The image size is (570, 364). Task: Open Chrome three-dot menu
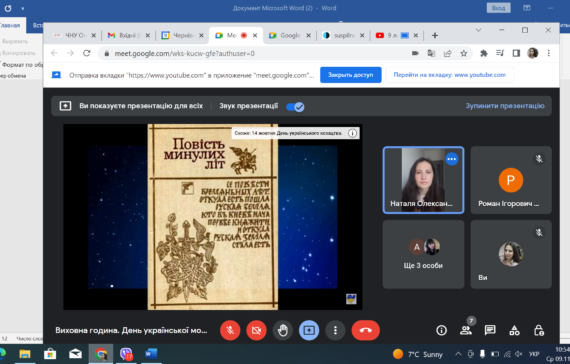(x=549, y=53)
